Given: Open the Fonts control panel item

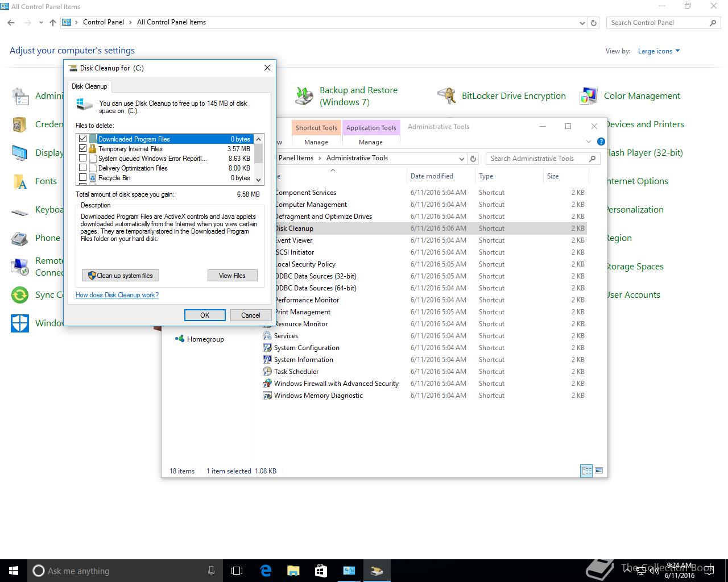Looking at the screenshot, I should pos(35,181).
